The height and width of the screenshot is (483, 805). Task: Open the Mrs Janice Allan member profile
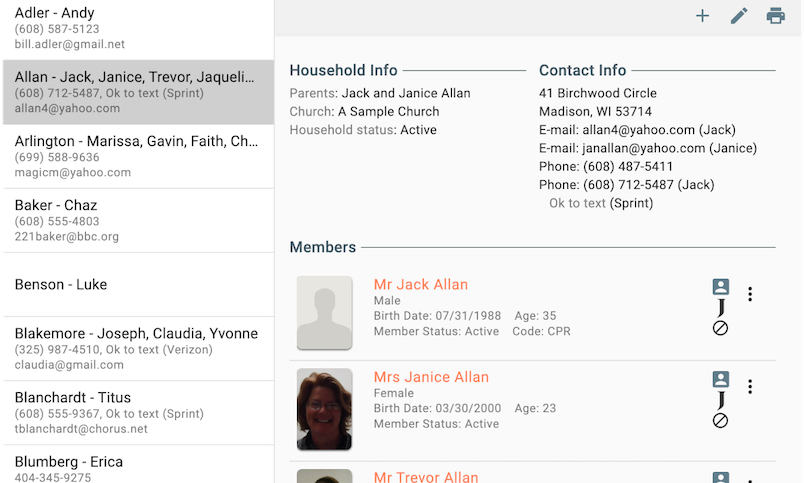point(431,377)
